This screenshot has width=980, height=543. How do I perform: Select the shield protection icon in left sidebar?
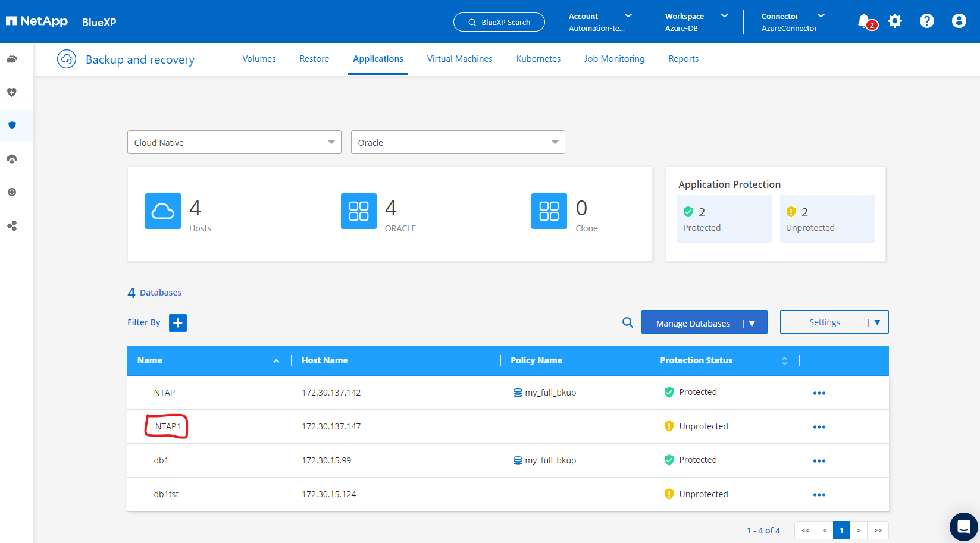[12, 125]
